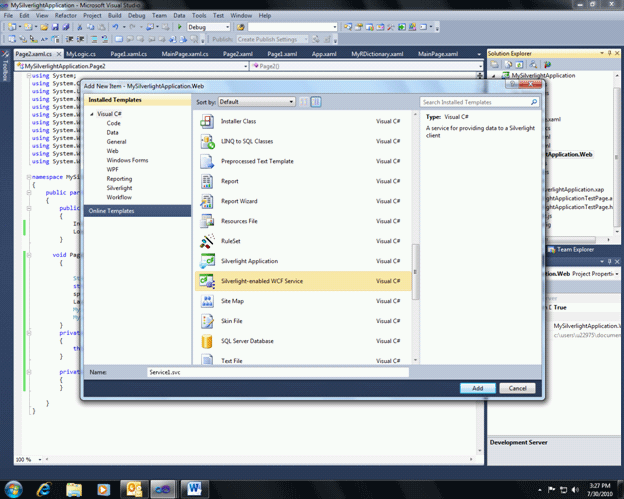624x499 pixels.
Task: Open the Solution Explorer window options dropdown
Action: (602, 53)
